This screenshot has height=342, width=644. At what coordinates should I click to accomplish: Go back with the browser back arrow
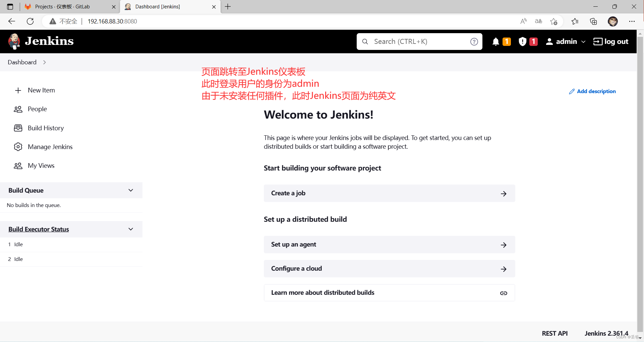12,21
